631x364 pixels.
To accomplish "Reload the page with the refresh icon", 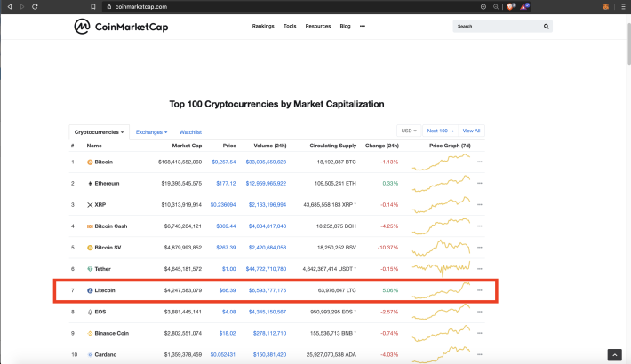I will 35,7.
